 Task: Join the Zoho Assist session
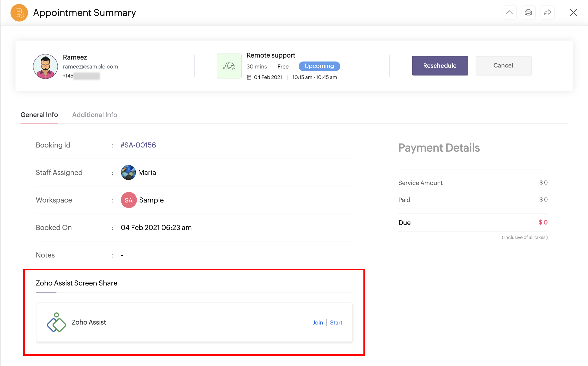[318, 322]
